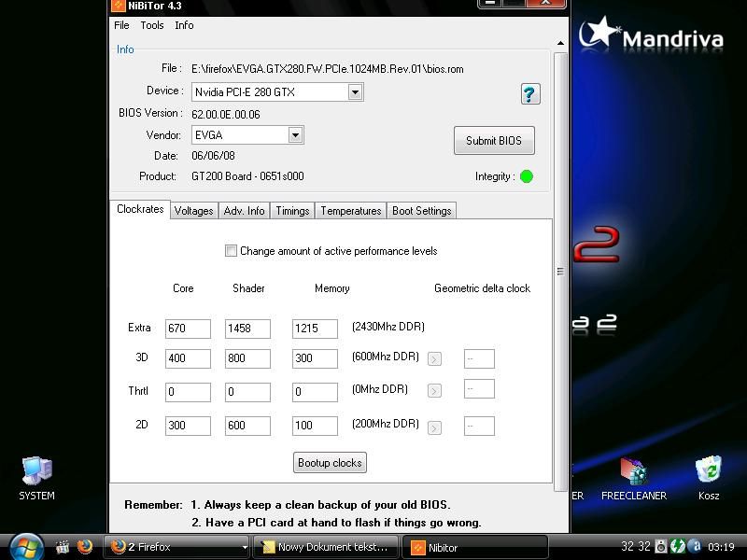Click the (600Mhz DDR) label

click(386, 357)
